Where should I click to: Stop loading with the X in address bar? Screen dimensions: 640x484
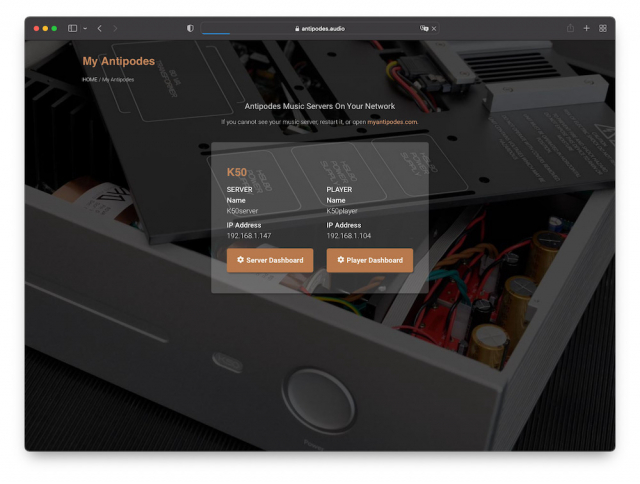pos(434,29)
